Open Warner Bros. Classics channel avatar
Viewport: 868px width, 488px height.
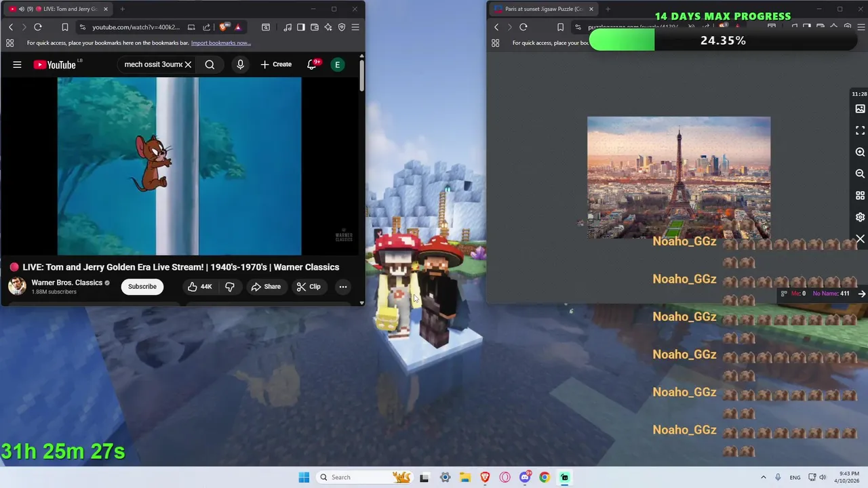coord(17,286)
